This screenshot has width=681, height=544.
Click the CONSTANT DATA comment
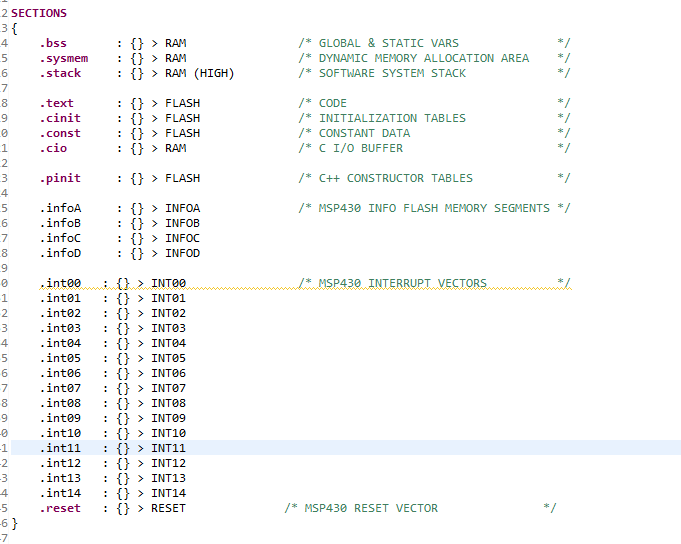coord(364,133)
